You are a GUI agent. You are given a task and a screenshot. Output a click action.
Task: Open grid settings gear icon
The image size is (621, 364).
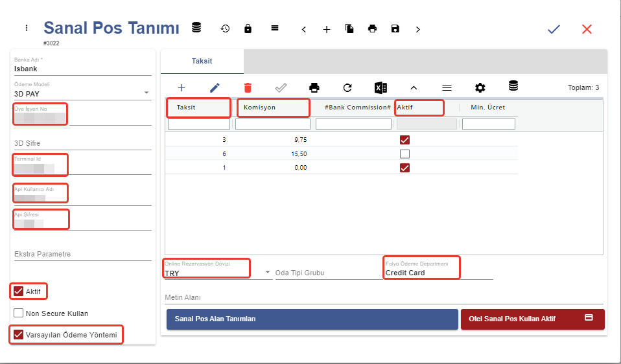click(480, 87)
